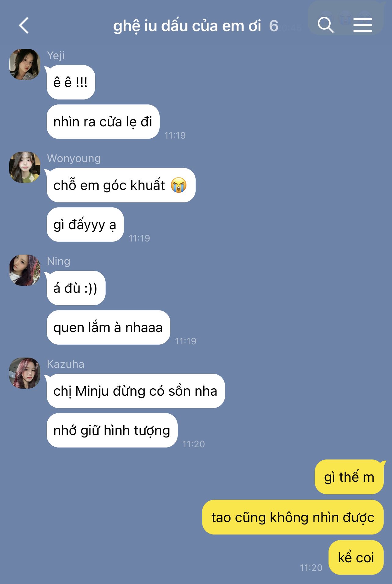Image resolution: width=392 pixels, height=584 pixels.
Task: Select 'nhớ giữ hình tượng' message
Action: 112,430
